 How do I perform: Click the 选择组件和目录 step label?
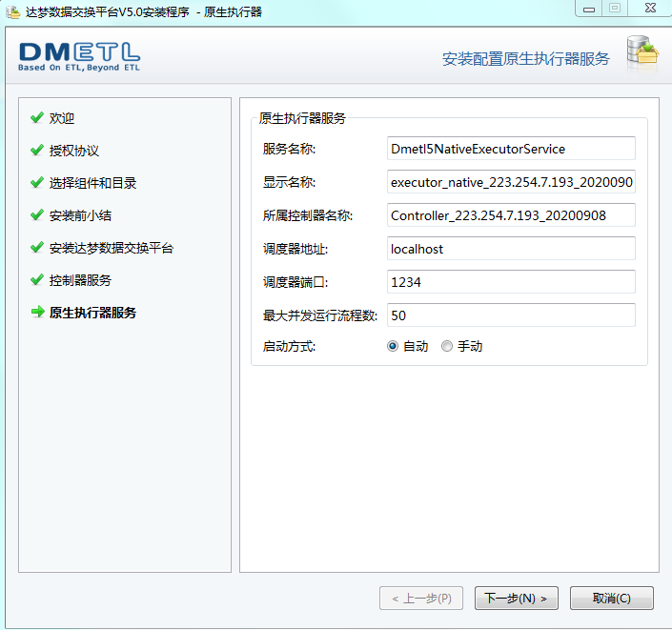(92, 183)
